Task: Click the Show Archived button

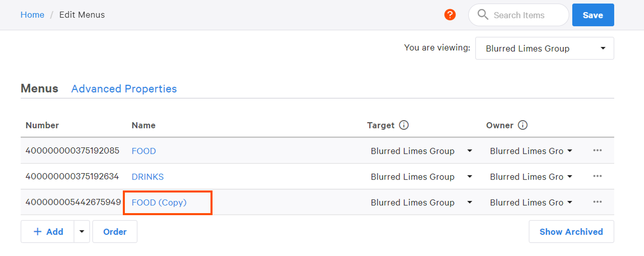Action: [x=571, y=232]
